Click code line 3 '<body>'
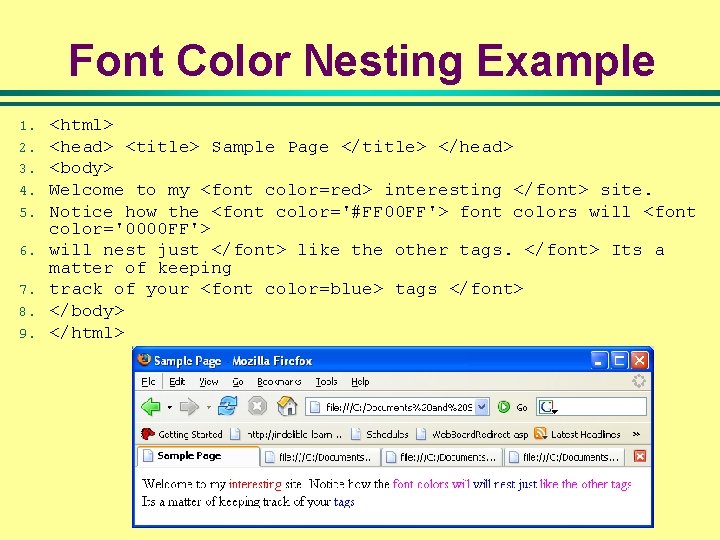Screen dimensions: 720x540 point(81,168)
